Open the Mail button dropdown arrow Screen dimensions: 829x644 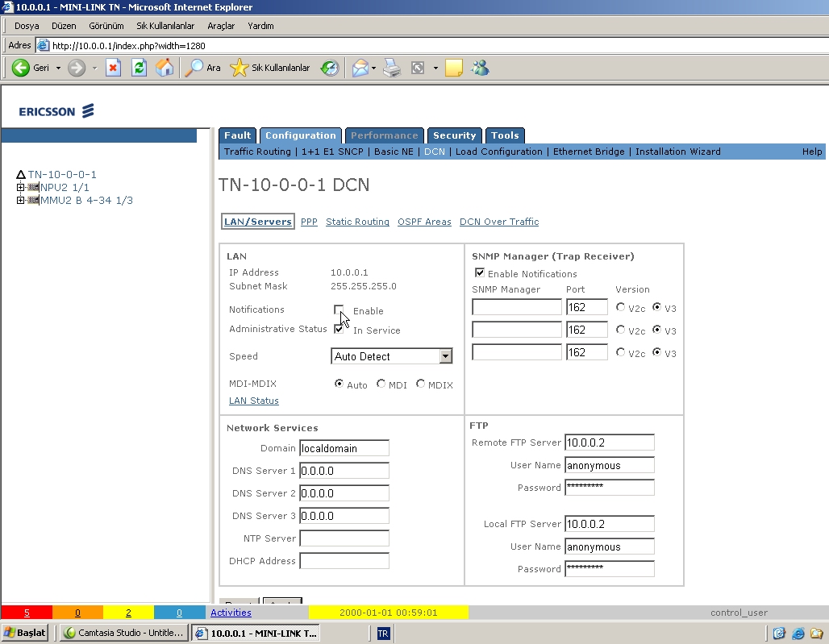(x=374, y=69)
